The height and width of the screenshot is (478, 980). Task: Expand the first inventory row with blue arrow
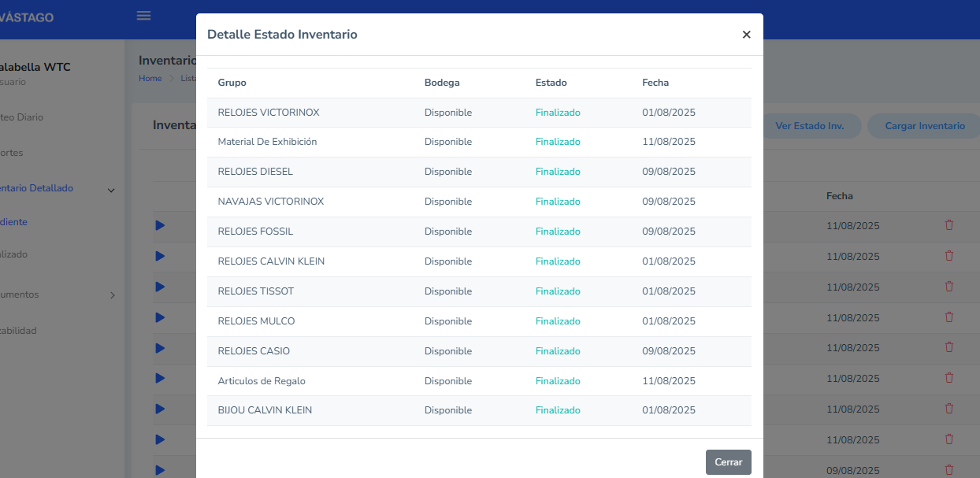pos(160,225)
